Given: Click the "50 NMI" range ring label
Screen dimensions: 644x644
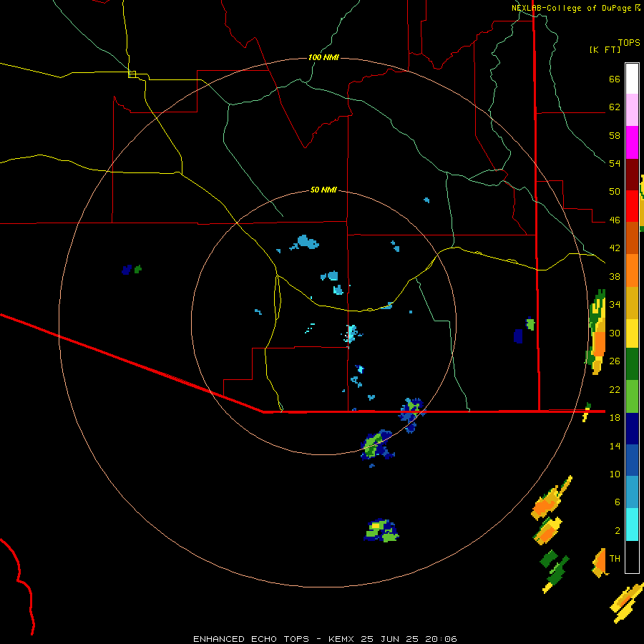Looking at the screenshot, I should [323, 190].
